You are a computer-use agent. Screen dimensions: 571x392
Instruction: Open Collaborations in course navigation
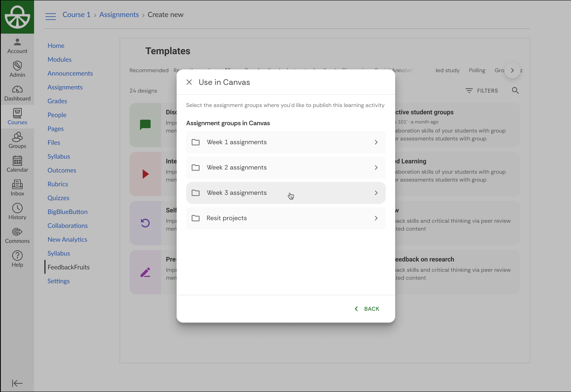67,225
